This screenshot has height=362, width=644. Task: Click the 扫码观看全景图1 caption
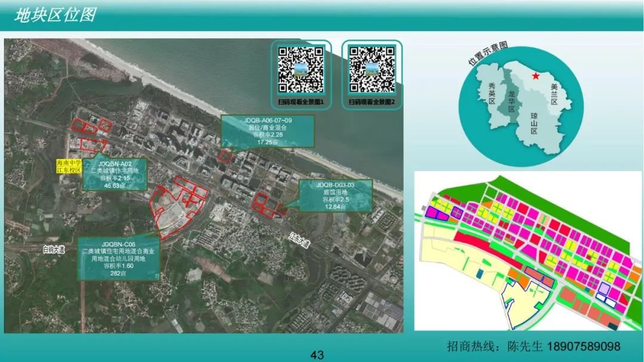pyautogui.click(x=301, y=102)
